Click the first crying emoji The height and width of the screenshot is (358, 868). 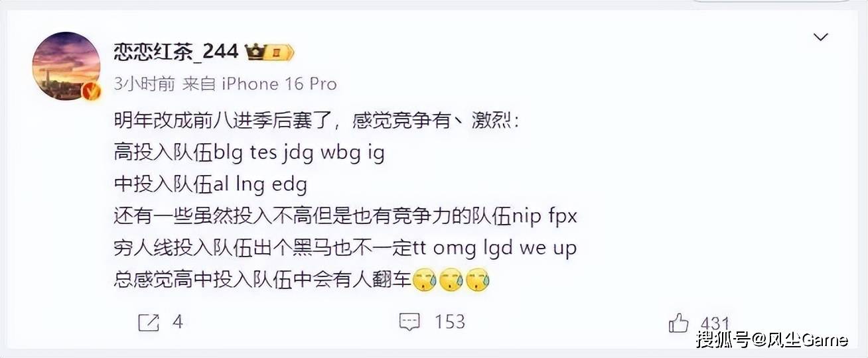pyautogui.click(x=424, y=280)
